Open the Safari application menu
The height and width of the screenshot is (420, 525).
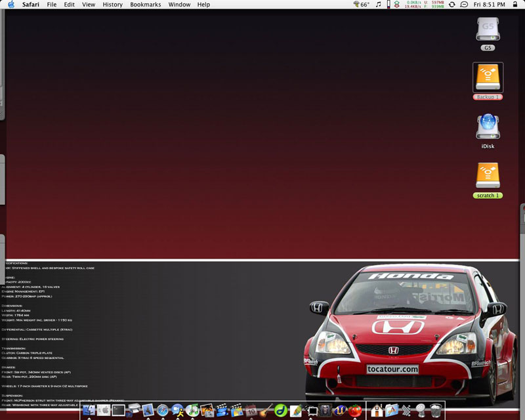(x=31, y=5)
